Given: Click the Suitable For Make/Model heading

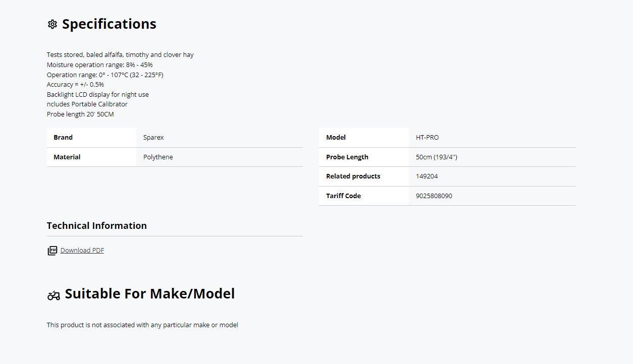Looking at the screenshot, I should coord(149,294).
